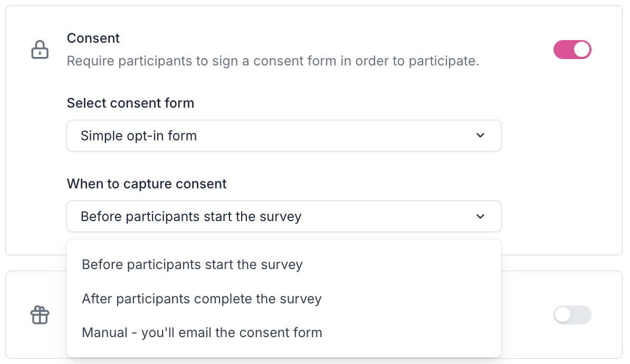Click the When to capture consent label
The width and height of the screenshot is (630, 364).
(x=147, y=184)
